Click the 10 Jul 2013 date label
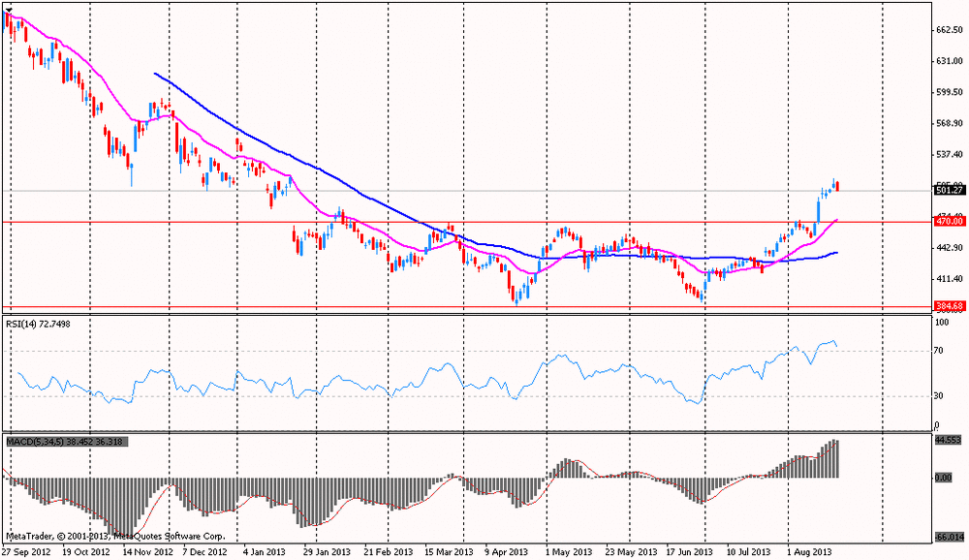This screenshot has width=969, height=560. [748, 551]
